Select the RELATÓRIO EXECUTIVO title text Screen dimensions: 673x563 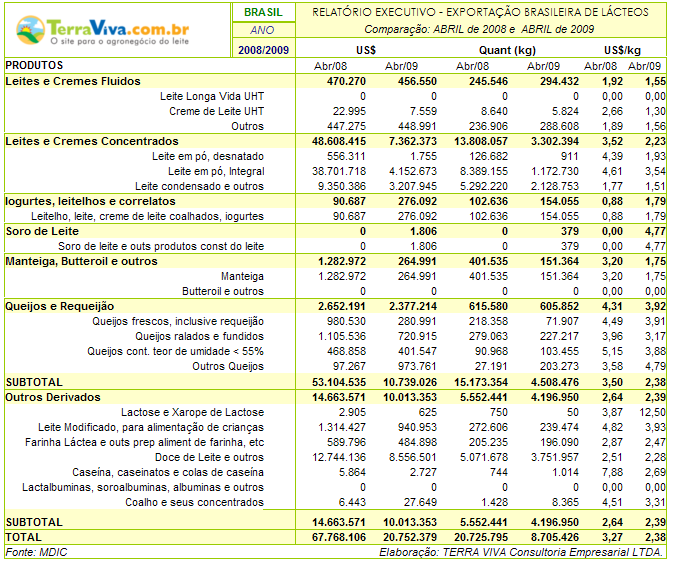click(x=480, y=12)
